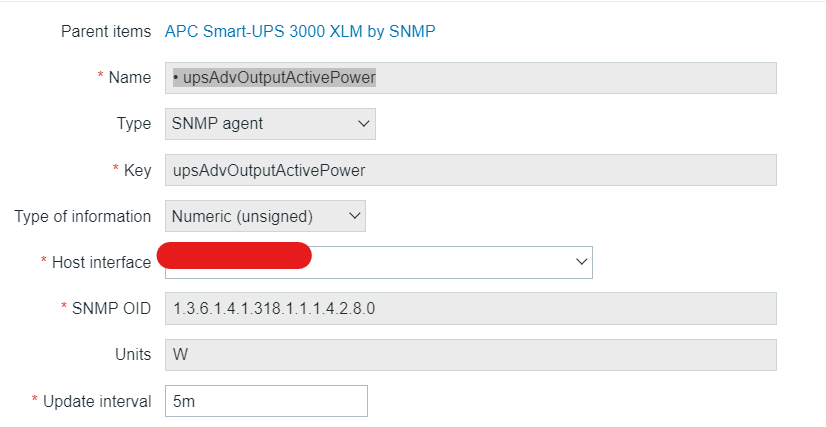
Task: Expand the Host interface dropdown arrow
Action: 582,261
